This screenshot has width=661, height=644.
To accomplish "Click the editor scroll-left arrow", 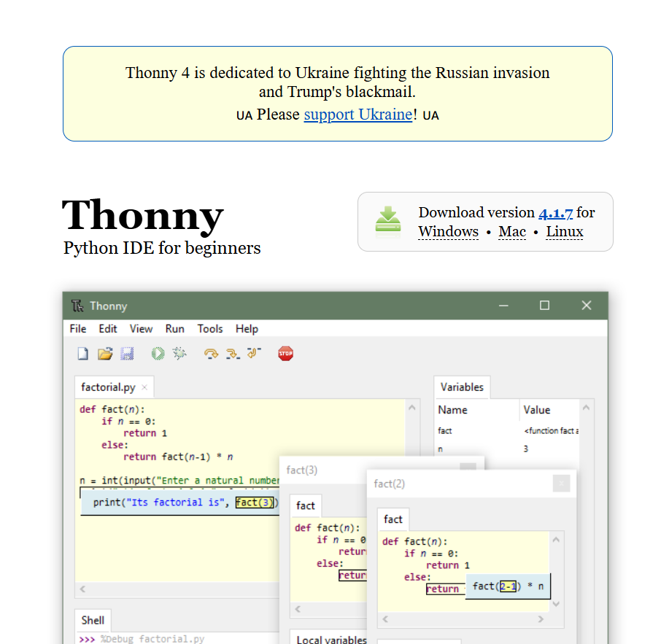I will [x=82, y=589].
